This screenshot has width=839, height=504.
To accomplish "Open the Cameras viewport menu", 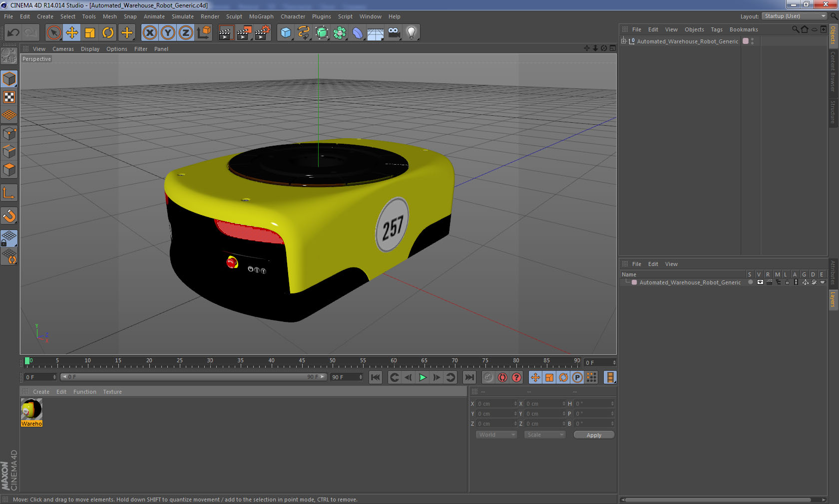I will point(63,49).
